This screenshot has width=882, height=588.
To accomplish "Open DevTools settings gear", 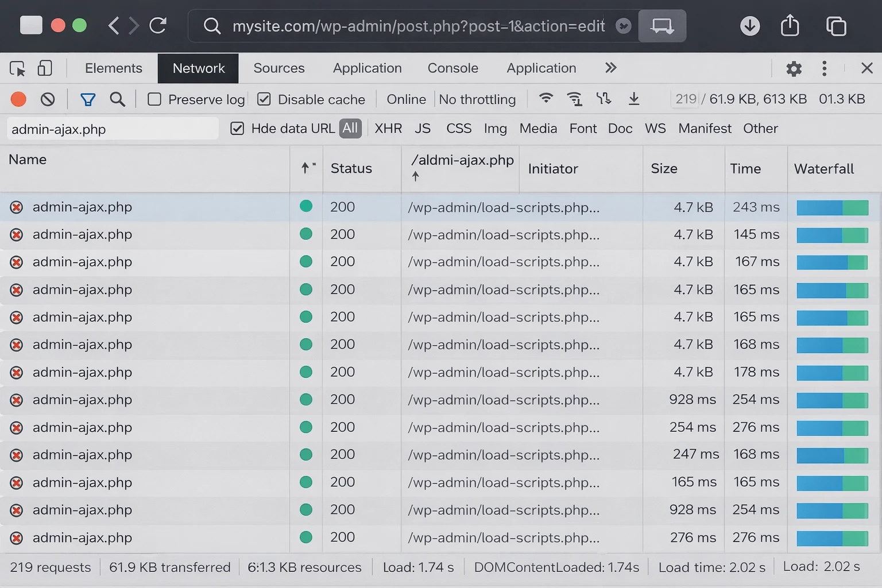I will (794, 68).
